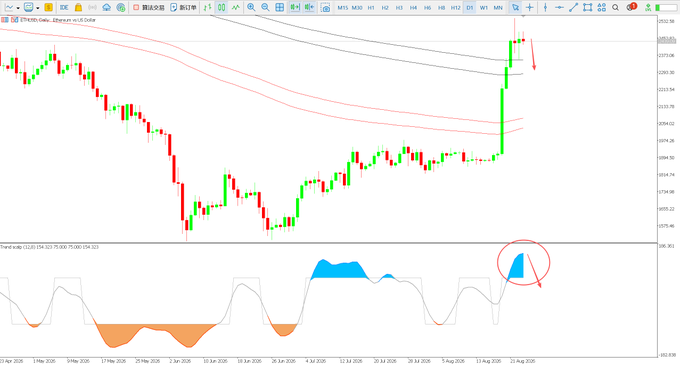Click the green LVL signal icon
The height and width of the screenshot is (365, 680).
click(x=648, y=7)
